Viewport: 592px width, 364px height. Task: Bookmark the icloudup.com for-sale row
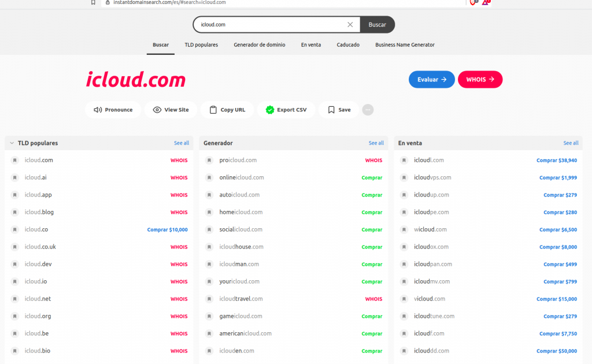[404, 195]
